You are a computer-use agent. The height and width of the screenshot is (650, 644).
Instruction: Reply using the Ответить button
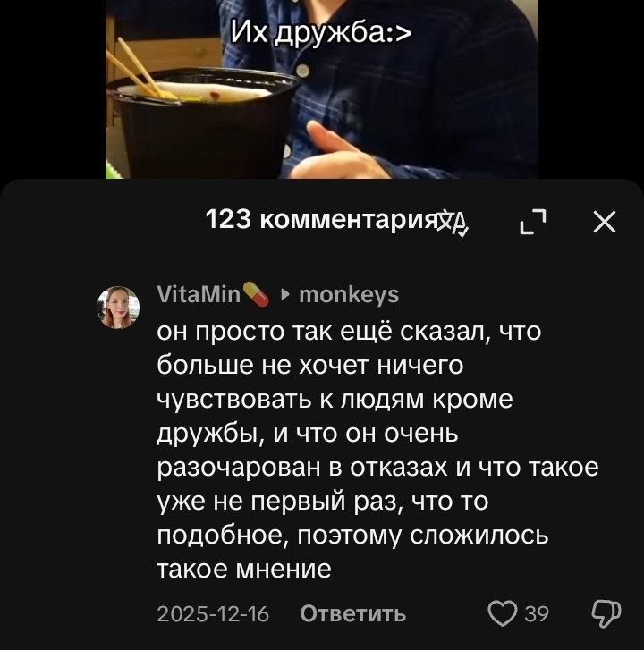(x=353, y=613)
